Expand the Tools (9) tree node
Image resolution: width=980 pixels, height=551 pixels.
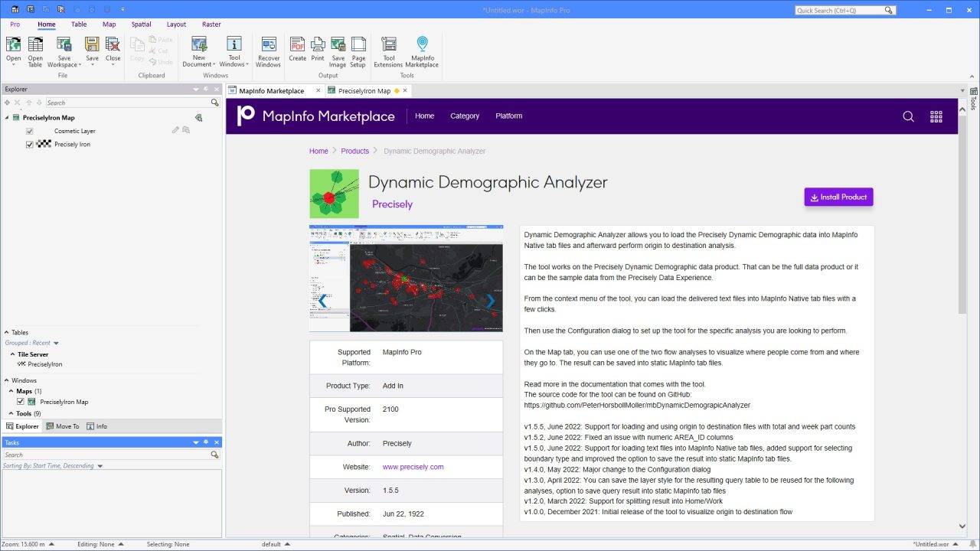[x=11, y=414]
